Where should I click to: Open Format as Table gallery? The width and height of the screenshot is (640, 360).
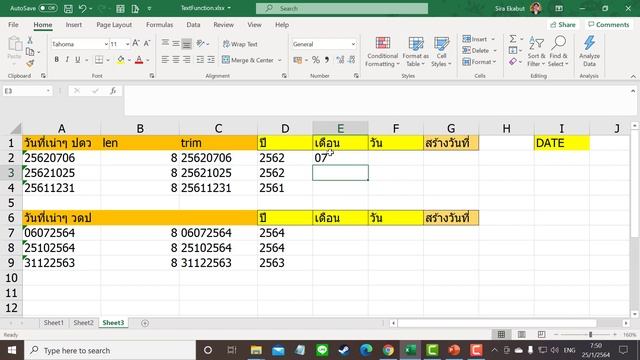(416, 52)
